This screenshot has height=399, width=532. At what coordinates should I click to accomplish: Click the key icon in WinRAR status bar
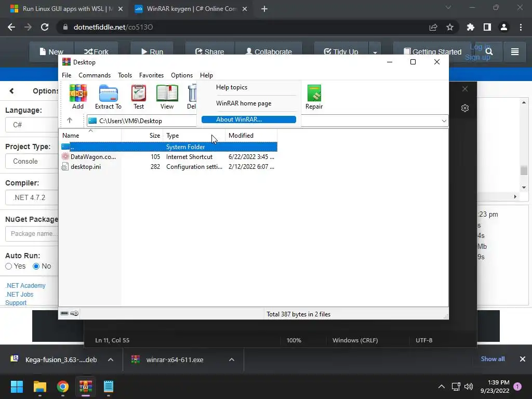pos(74,313)
